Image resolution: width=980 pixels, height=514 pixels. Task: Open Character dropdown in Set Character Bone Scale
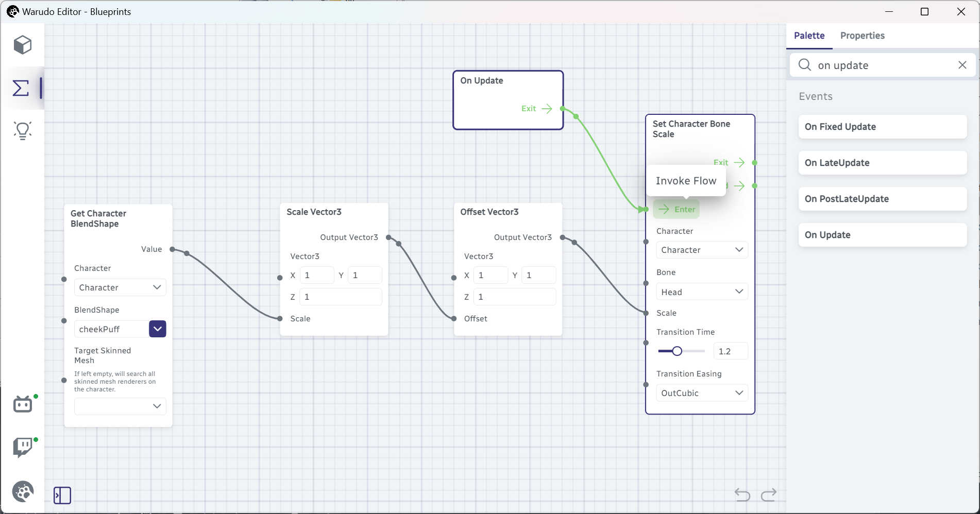(x=702, y=250)
